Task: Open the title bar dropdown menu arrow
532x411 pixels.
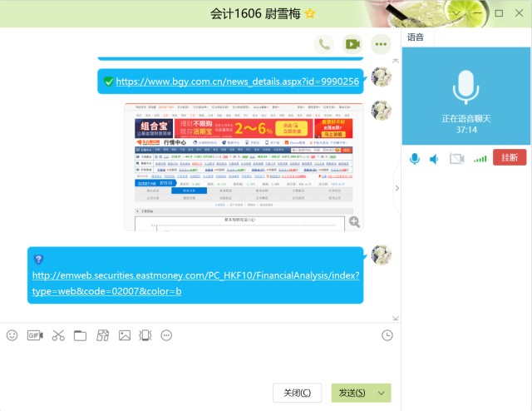Action: point(456,13)
